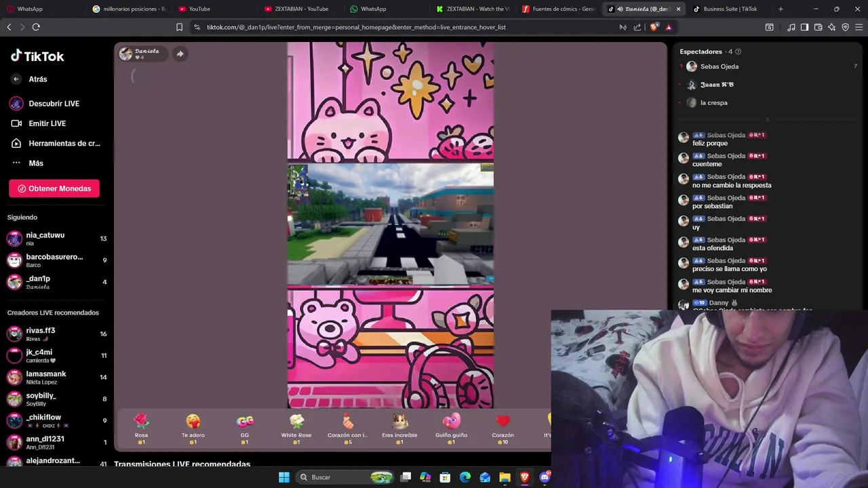868x488 pixels.
Task: Click the address bar URL
Action: coord(356,27)
